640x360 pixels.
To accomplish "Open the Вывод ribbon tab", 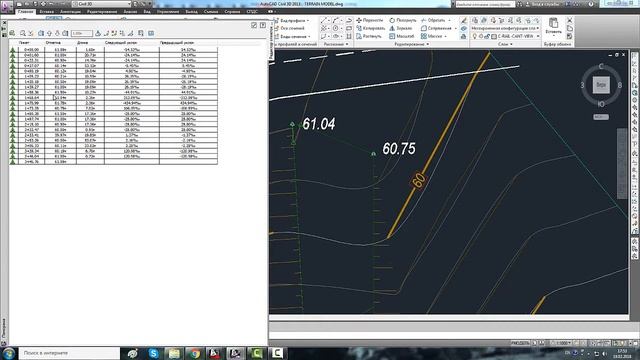I will pos(191,11).
